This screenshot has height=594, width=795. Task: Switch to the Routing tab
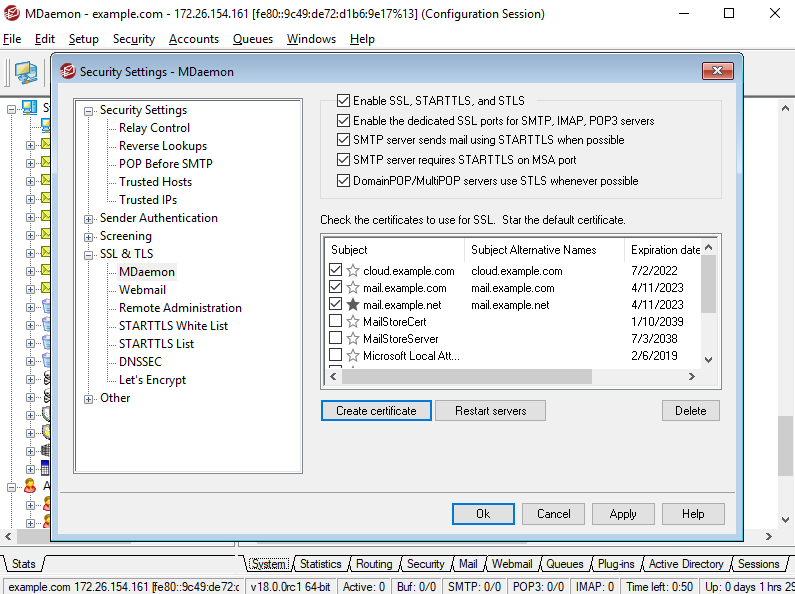pos(374,564)
